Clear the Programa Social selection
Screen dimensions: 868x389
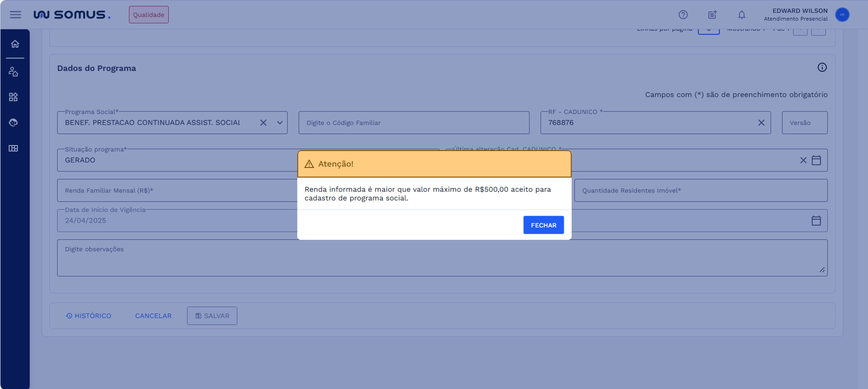click(263, 123)
